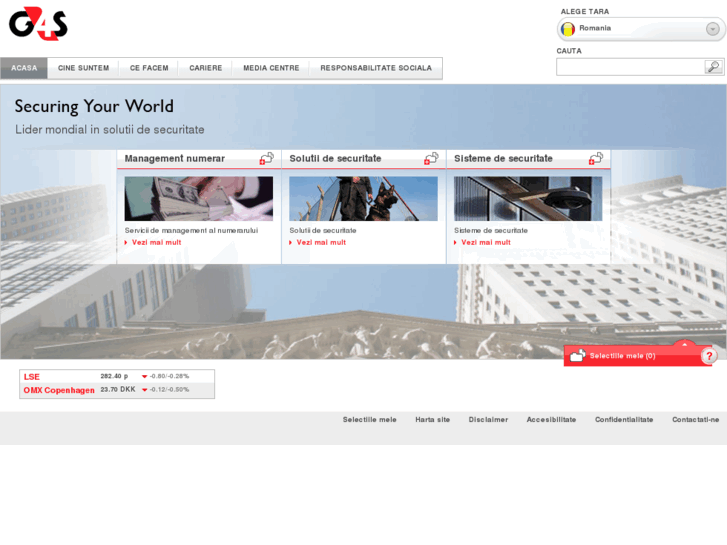Click the LSE down arrow indicator

point(144,377)
